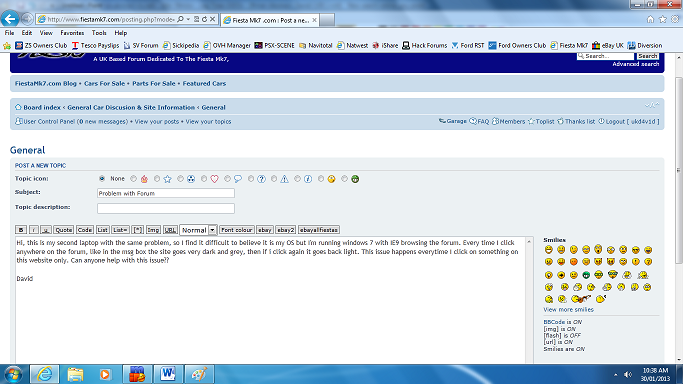Insert an Img BBCode tag
Screen dimensions: 683x384
[153, 230]
